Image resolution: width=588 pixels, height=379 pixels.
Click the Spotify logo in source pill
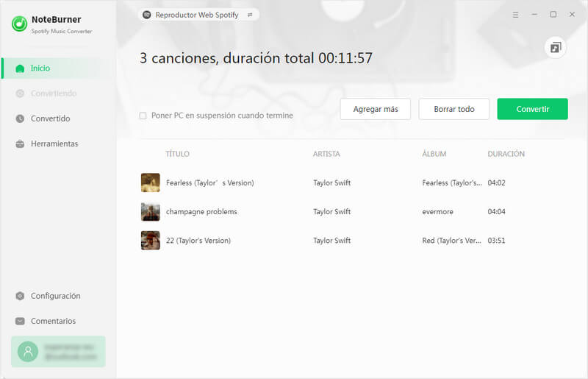[x=147, y=15]
